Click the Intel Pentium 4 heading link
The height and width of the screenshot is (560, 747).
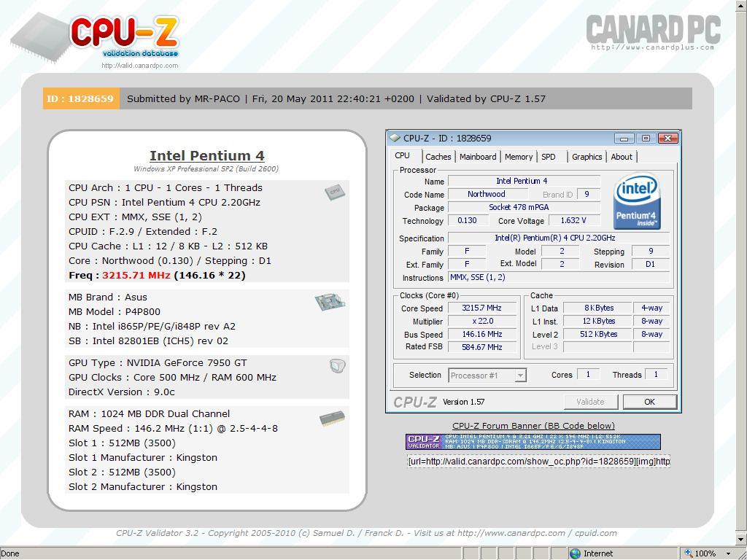point(206,156)
